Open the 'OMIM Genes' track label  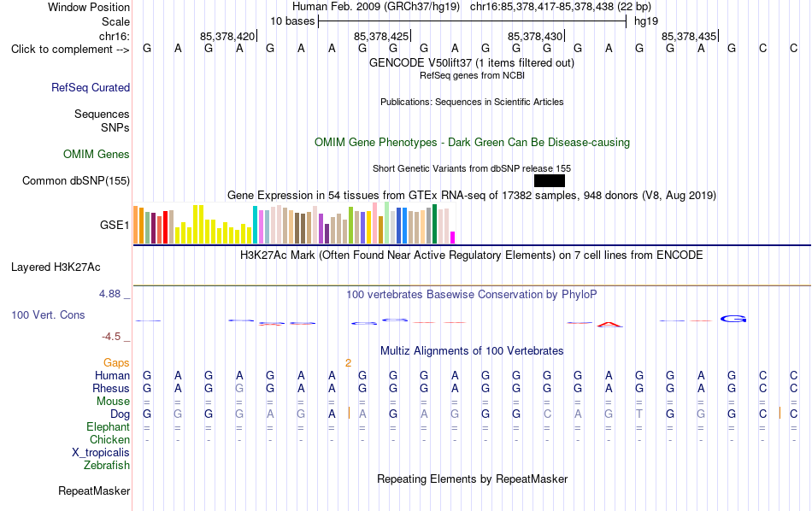point(97,155)
